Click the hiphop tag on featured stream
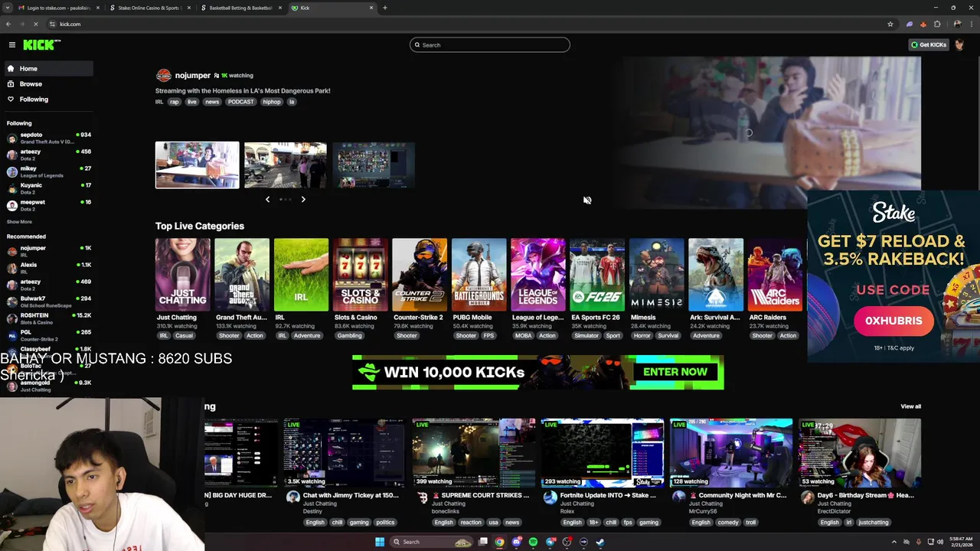Viewport: 980px width, 551px height. 272,102
